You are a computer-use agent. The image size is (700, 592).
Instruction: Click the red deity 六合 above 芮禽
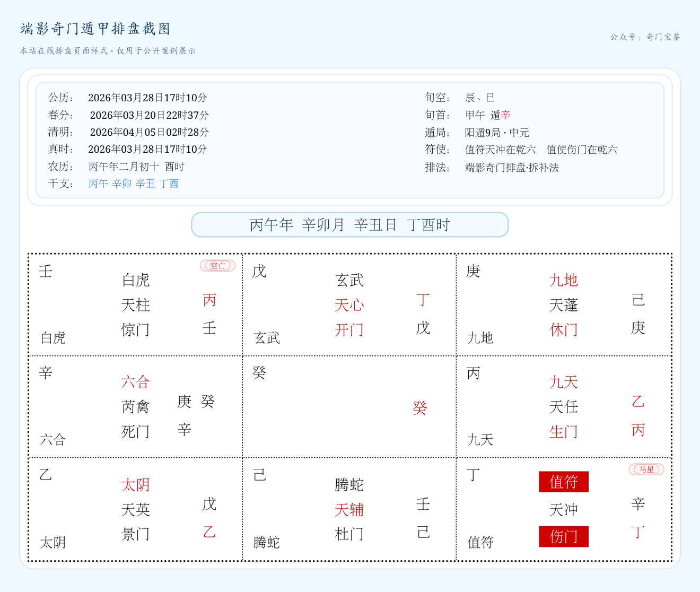136,382
